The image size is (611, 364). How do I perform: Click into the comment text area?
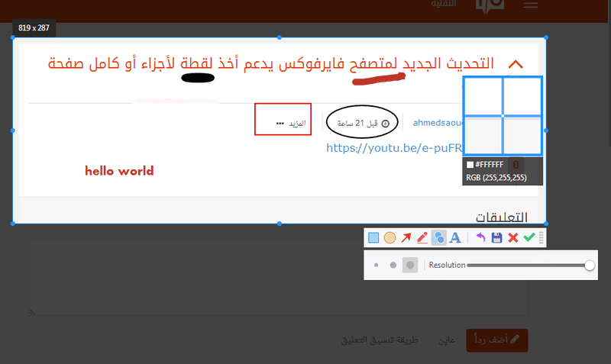(279, 277)
